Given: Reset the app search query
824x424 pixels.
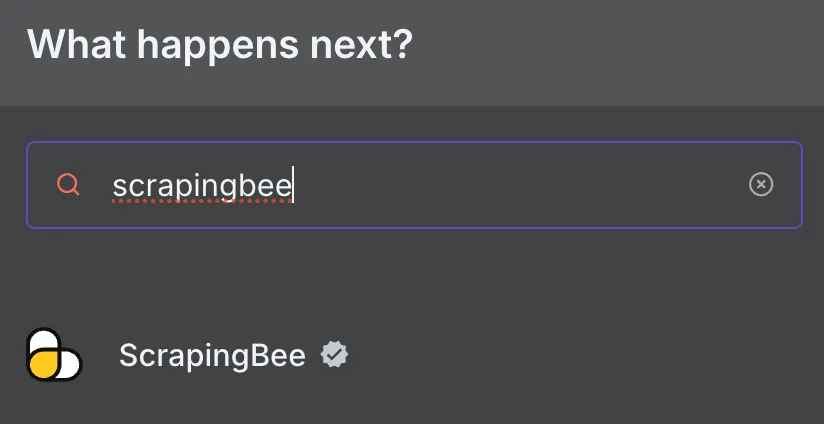Looking at the screenshot, I should 761,185.
